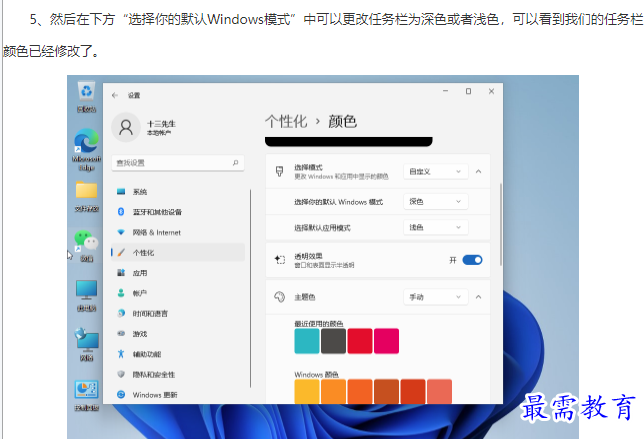The width and height of the screenshot is (644, 439).
Task: Pick the red recently used color
Action: click(360, 341)
